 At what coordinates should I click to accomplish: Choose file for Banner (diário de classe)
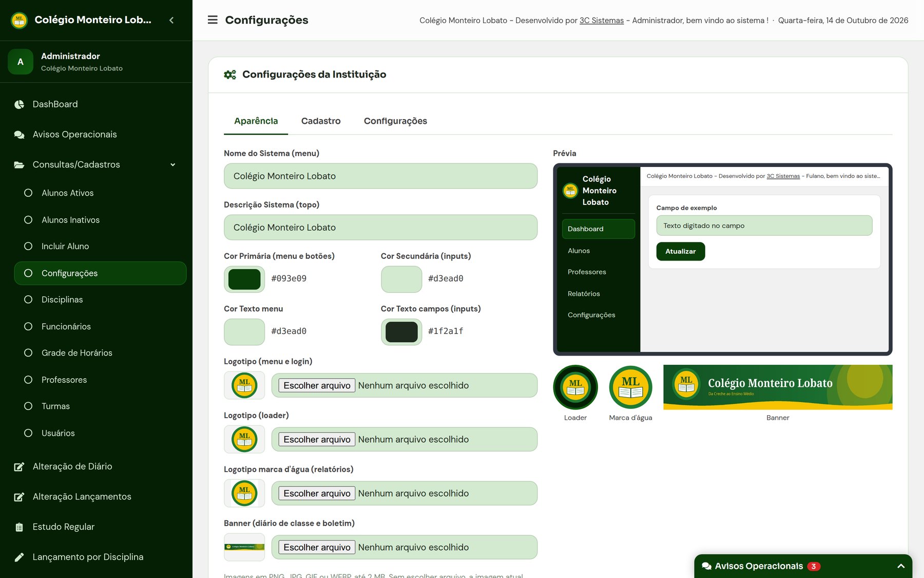click(x=317, y=547)
